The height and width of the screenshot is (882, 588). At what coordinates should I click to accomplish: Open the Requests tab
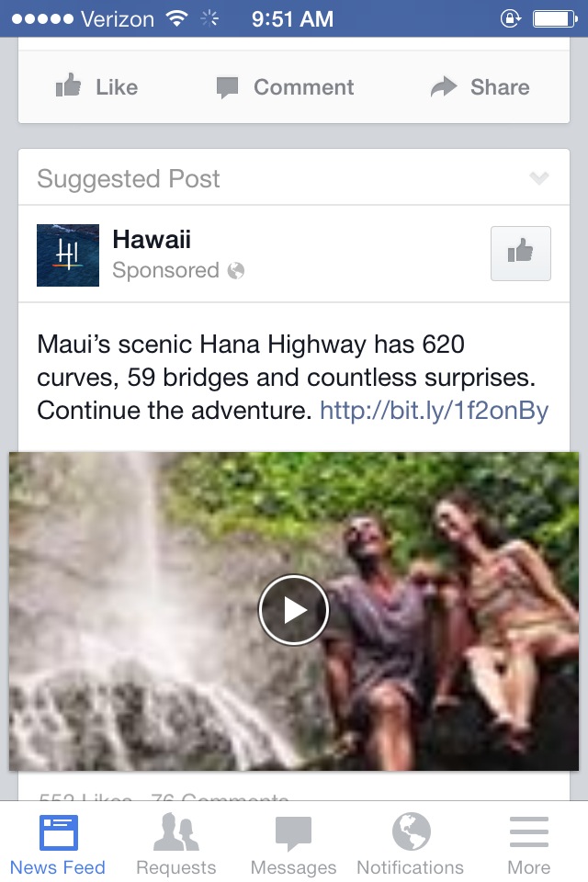tap(176, 843)
